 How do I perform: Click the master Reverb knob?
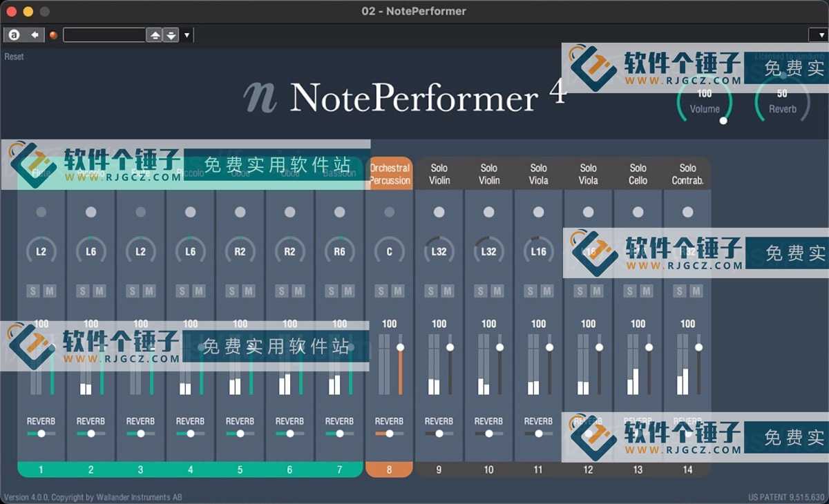point(782,102)
